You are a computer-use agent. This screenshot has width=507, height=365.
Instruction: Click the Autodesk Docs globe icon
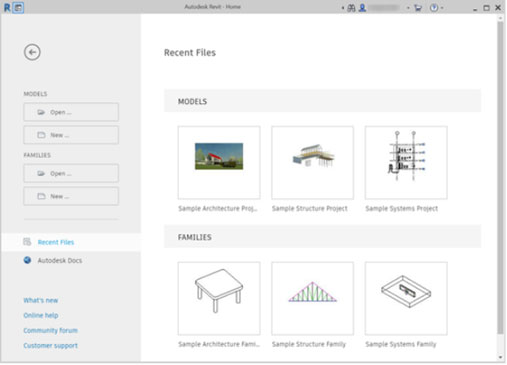coord(27,260)
